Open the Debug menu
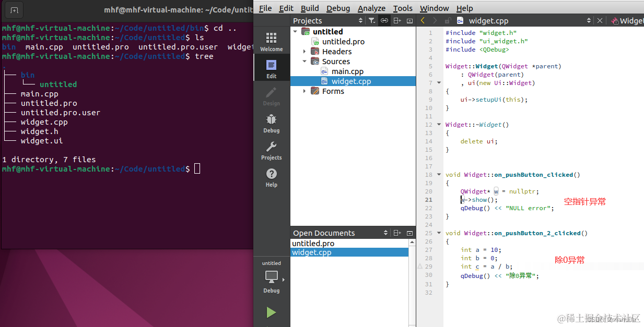 click(338, 8)
